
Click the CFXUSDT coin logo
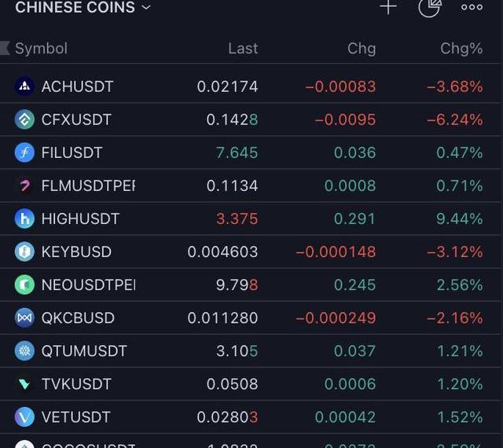24,119
